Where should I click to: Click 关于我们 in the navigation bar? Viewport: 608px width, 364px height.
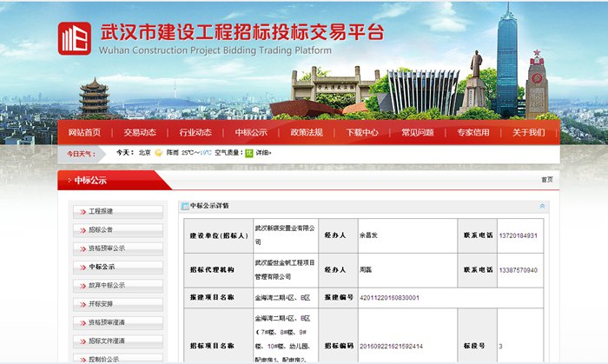pos(528,132)
